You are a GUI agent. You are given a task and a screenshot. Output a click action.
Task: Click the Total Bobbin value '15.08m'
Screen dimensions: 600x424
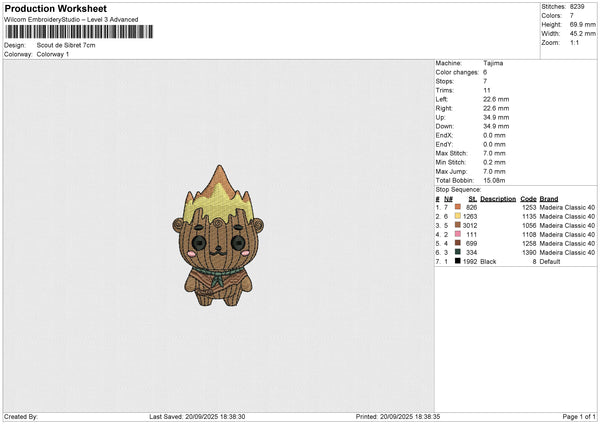click(494, 180)
